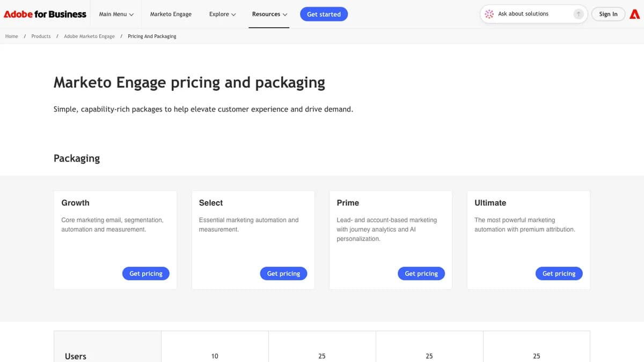Click Pricing And Packaging breadcrumb text

pyautogui.click(x=152, y=36)
